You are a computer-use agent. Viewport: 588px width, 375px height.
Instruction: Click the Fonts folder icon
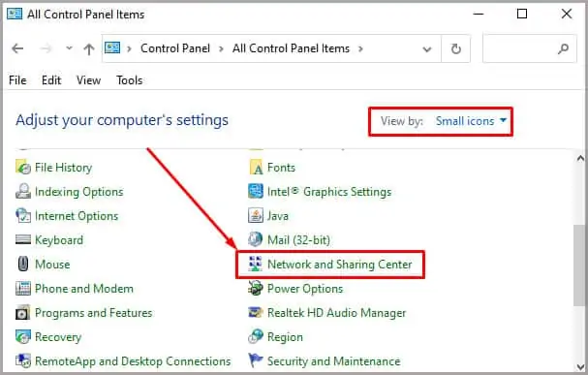256,168
